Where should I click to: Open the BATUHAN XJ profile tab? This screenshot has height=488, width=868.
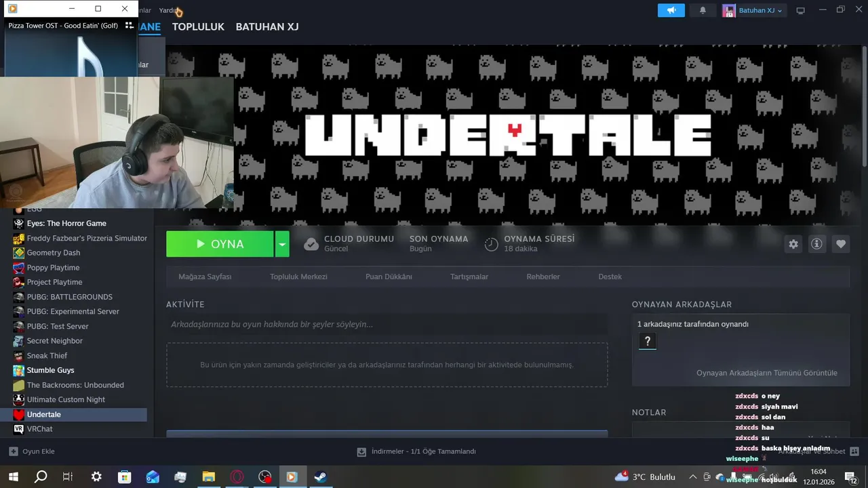[x=267, y=27]
